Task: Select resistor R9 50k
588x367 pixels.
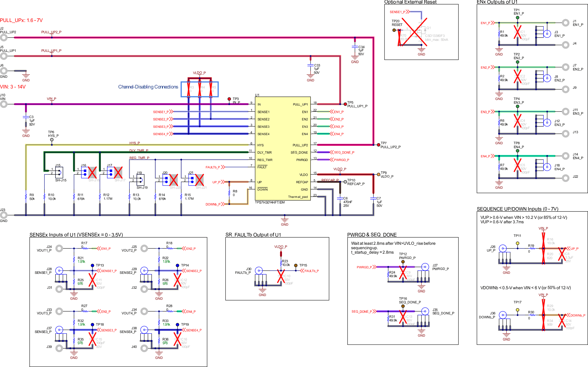Action: (x=26, y=196)
